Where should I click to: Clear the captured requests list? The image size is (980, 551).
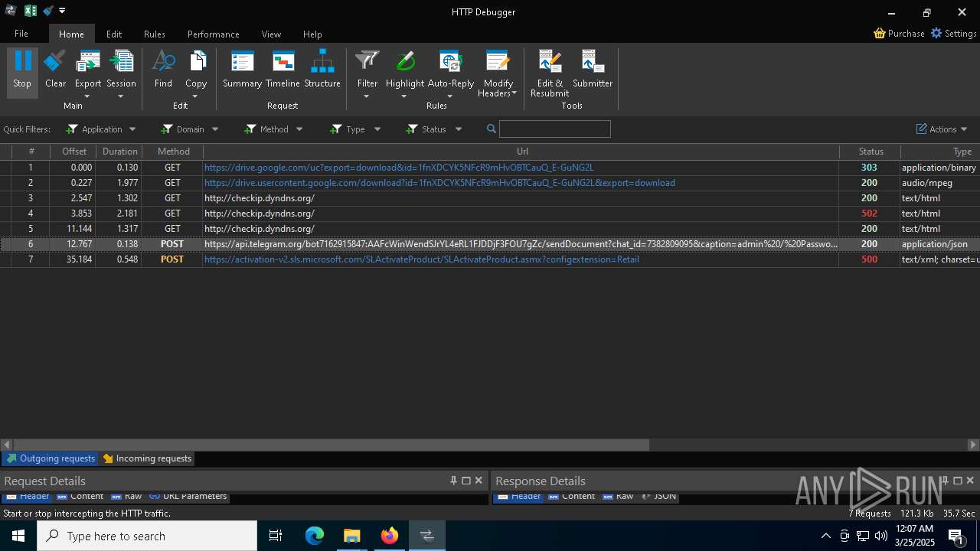click(x=55, y=70)
